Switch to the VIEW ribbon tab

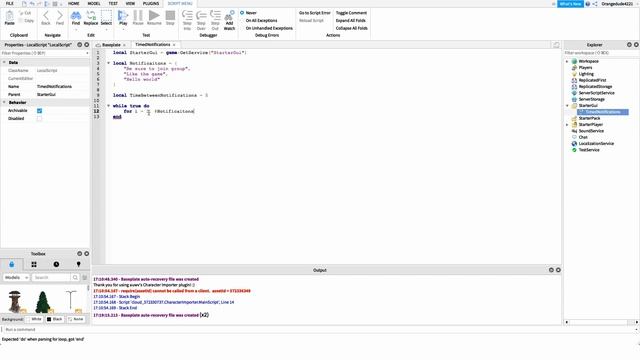click(130, 3)
